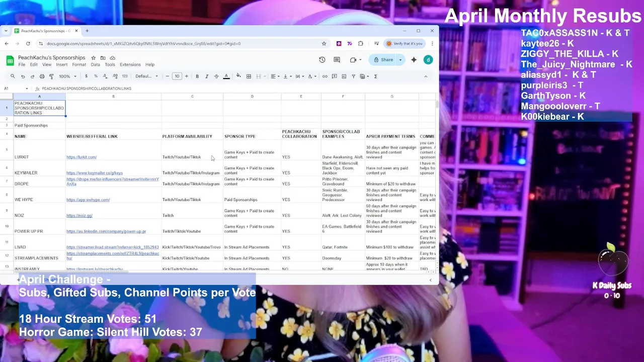This screenshot has height=362, width=644.
Task: Reload the browser page
Action: 28,44
